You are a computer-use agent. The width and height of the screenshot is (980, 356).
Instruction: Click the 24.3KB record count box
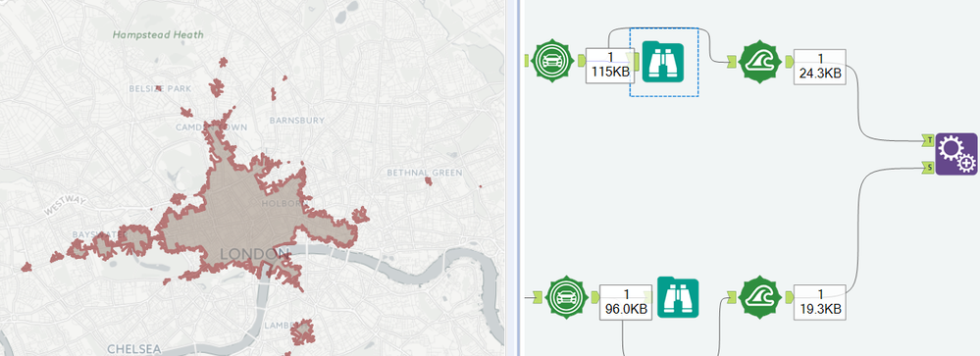tap(820, 67)
